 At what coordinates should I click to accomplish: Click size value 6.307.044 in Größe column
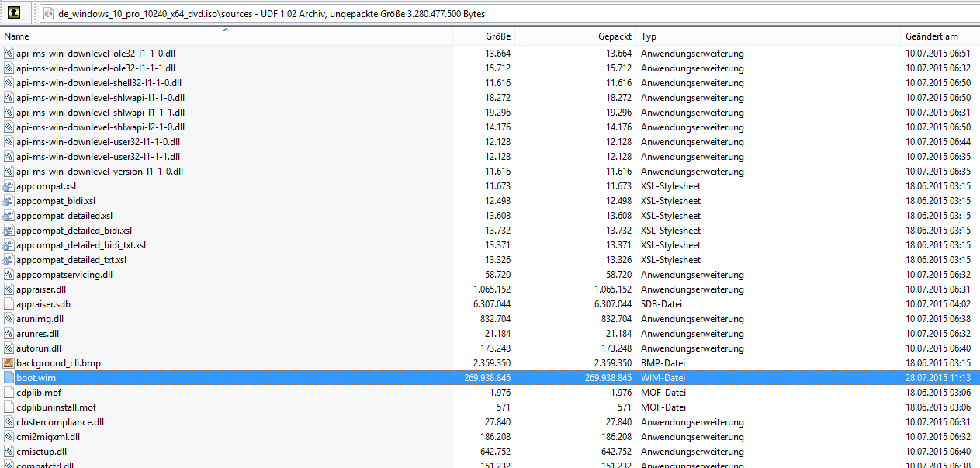[x=492, y=304]
